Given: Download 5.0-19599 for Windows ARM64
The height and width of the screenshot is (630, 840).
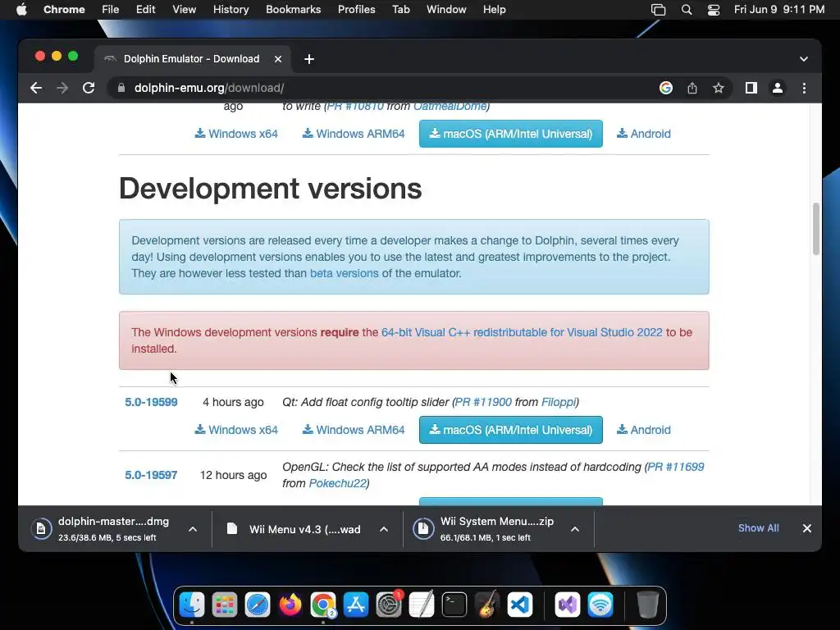Looking at the screenshot, I should click(x=354, y=430).
